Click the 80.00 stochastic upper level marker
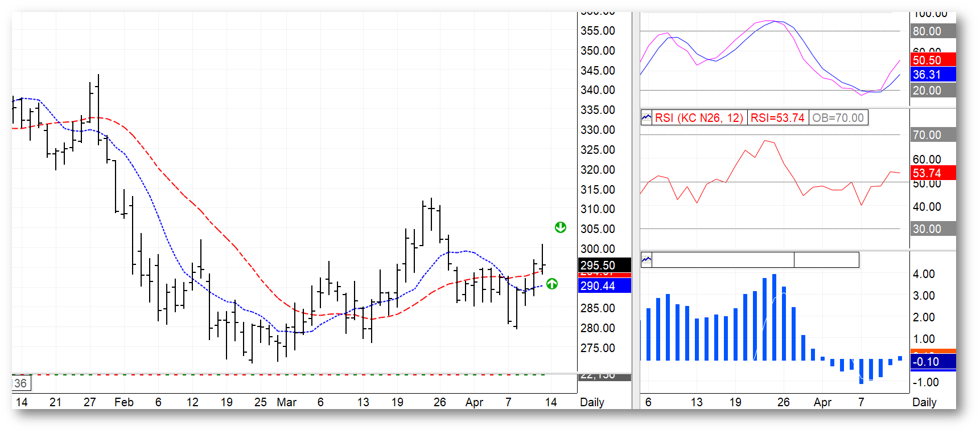Screen dimensions: 980x433 933,31
